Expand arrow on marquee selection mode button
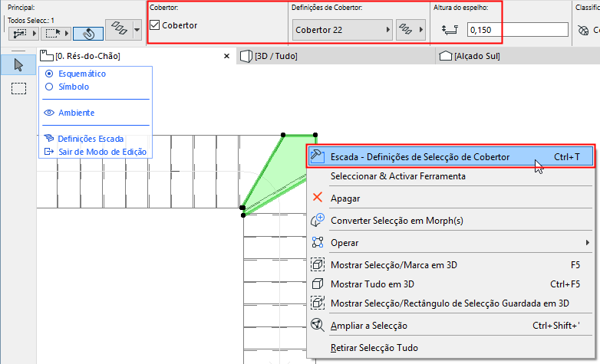600x364 pixels. click(67, 34)
